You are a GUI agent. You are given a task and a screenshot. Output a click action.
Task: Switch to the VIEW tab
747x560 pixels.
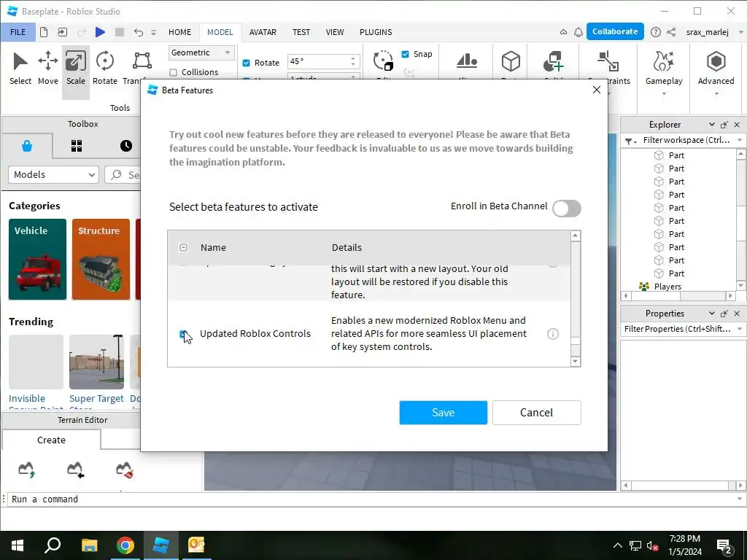tap(334, 32)
